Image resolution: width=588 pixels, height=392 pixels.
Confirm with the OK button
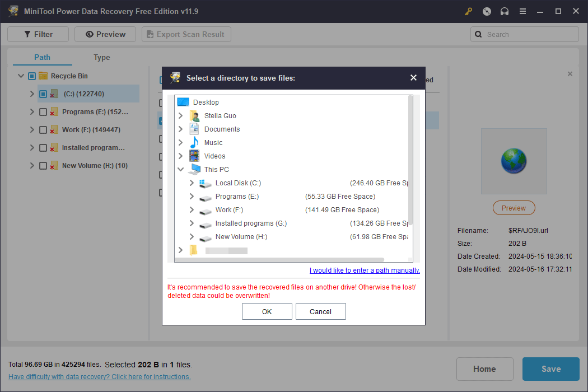coord(267,311)
